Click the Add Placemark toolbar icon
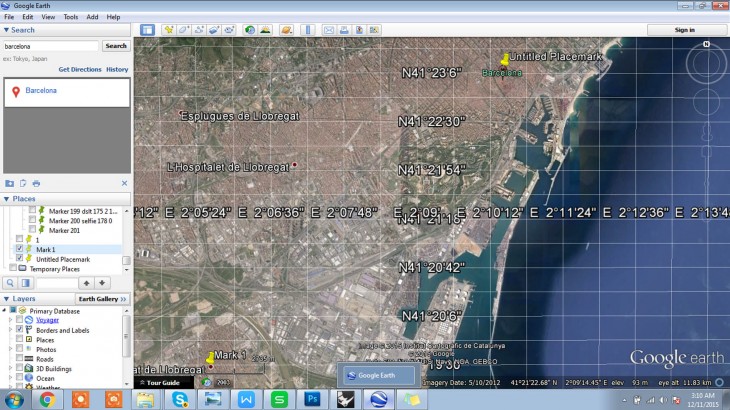This screenshot has width=730, height=410. click(167, 30)
